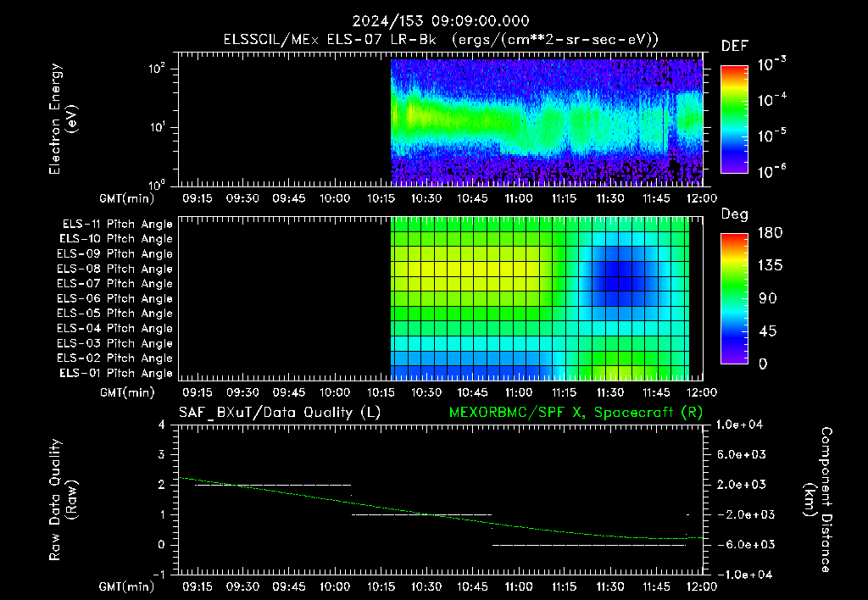This screenshot has height=600, width=868.
Task: Click 11:00 on the pitch angle time axis
Action: (518, 392)
